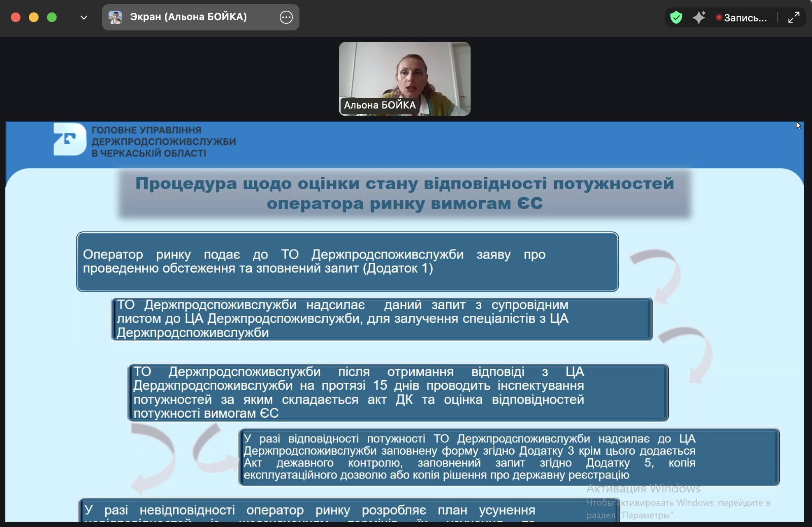Click the slide title Процедура щодо оцінки
This screenshot has height=527, width=812.
[x=404, y=193]
